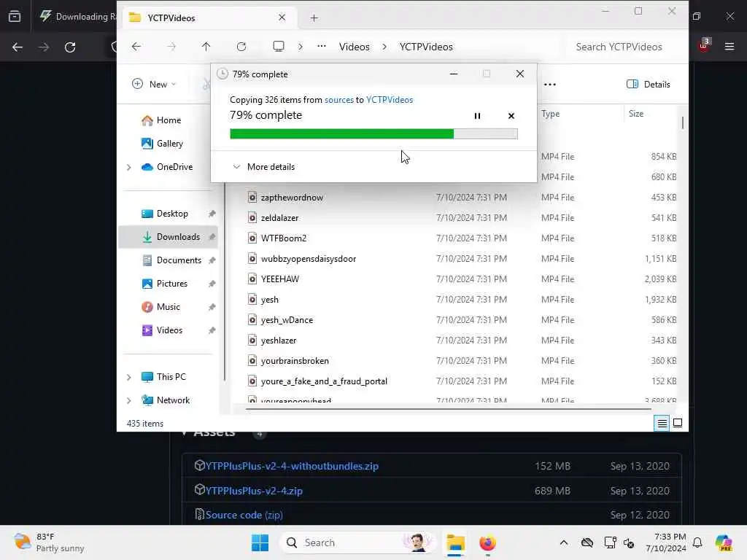Toggle the Details pane button

[x=649, y=85]
